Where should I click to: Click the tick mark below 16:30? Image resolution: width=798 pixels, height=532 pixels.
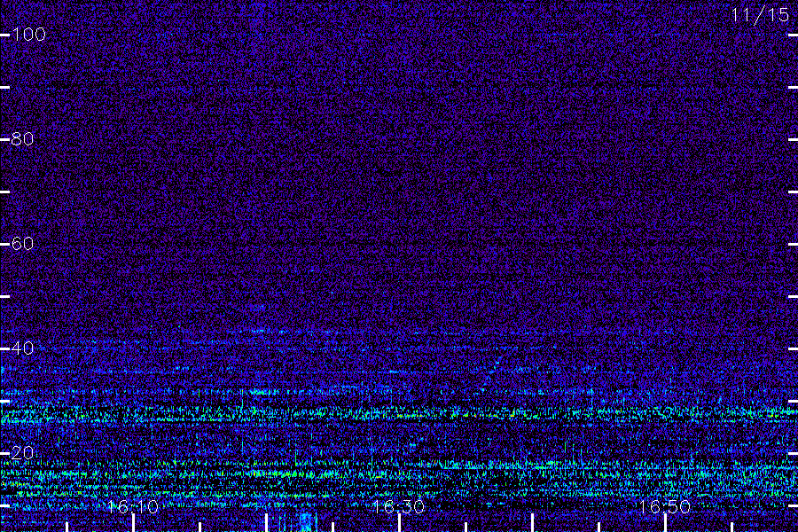[400, 523]
